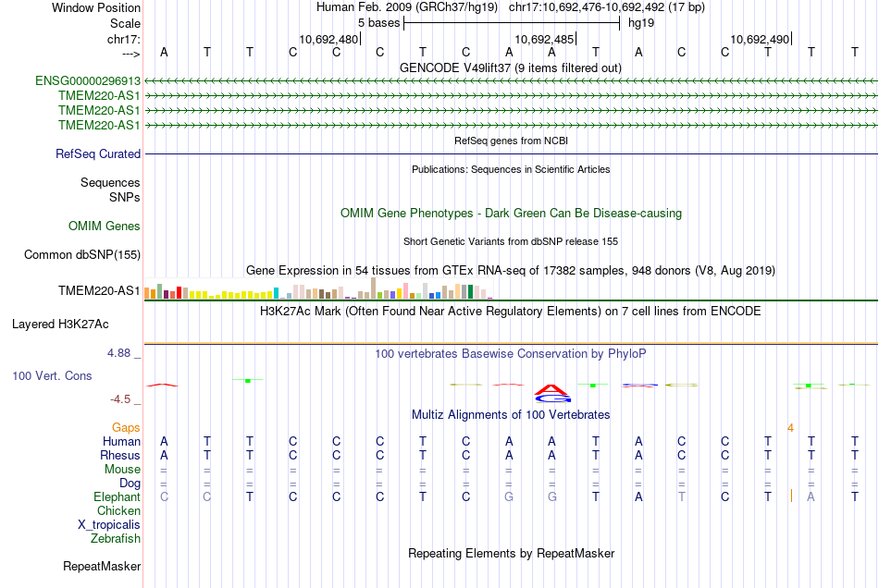879x588 pixels.
Task: Open the ENSG00000296913 gene label
Action: click(88, 81)
